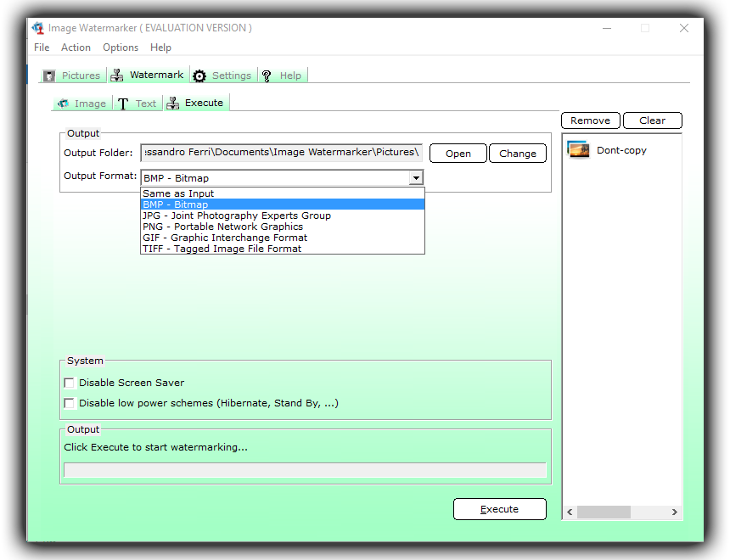Select the Execute sub-tab
The height and width of the screenshot is (560, 730).
coord(196,103)
